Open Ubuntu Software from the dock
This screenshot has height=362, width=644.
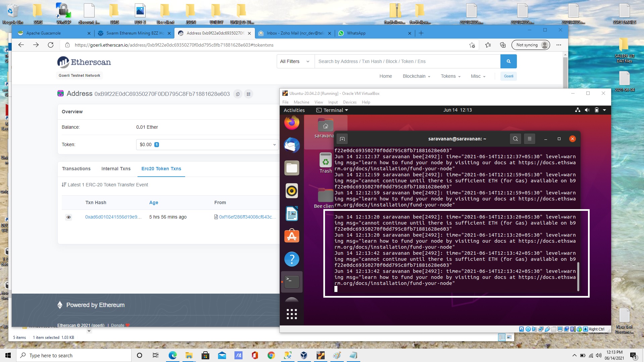point(291,236)
